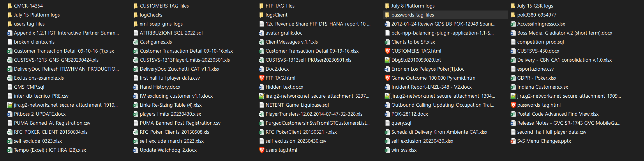Click the Excel icon of Cashgames.xls
This screenshot has height=161, width=644.
point(135,42)
